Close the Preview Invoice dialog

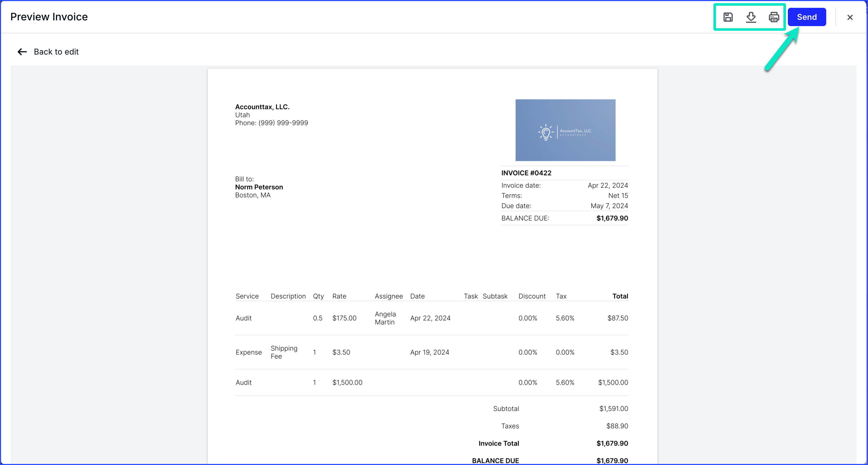[x=850, y=17]
